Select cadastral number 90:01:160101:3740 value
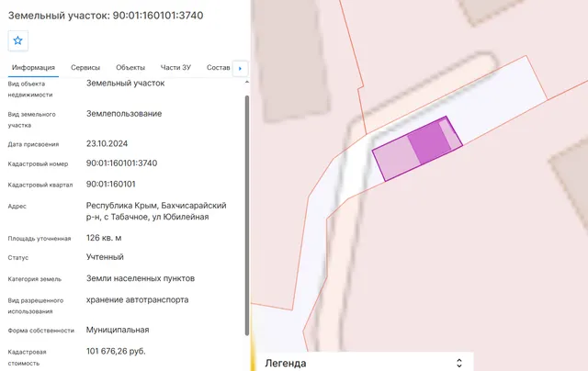The height and width of the screenshot is (371, 588). pos(122,163)
